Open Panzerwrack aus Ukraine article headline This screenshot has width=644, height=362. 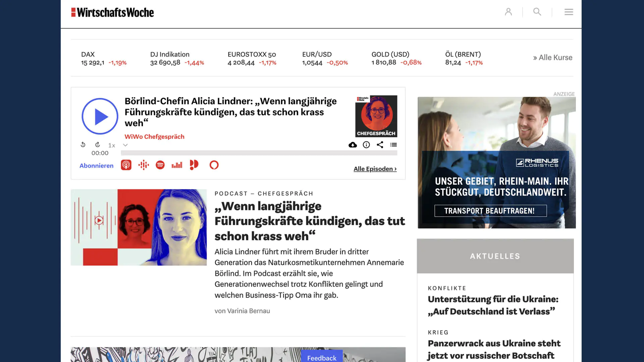[494, 350]
